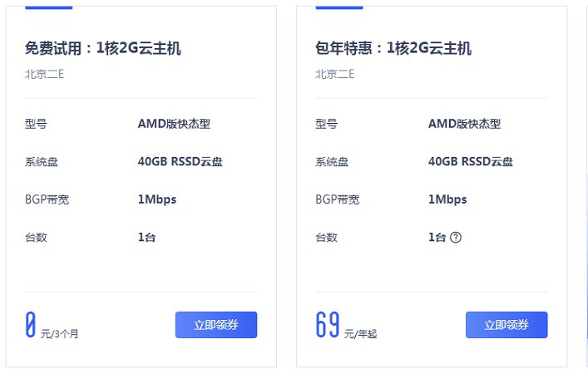Select the 69 元/年起 price text
Screen dimensions: 588x369
pos(346,326)
